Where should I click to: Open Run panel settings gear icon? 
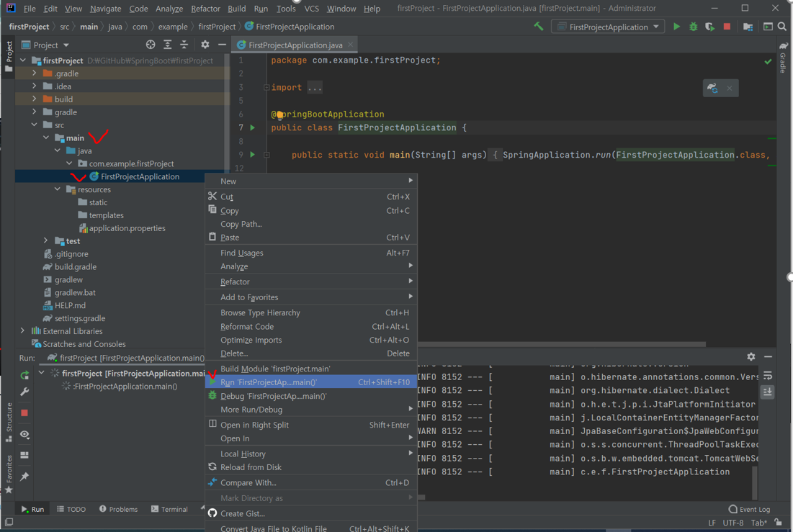click(751, 356)
